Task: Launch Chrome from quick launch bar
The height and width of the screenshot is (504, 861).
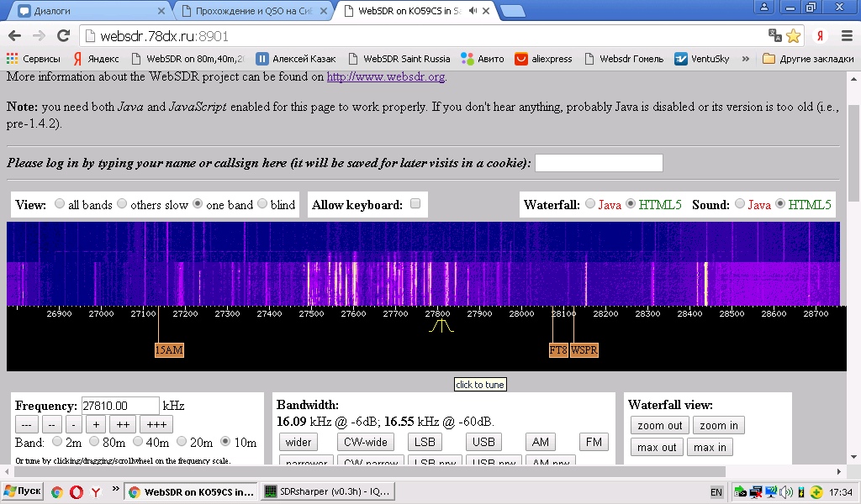Action: [x=56, y=492]
